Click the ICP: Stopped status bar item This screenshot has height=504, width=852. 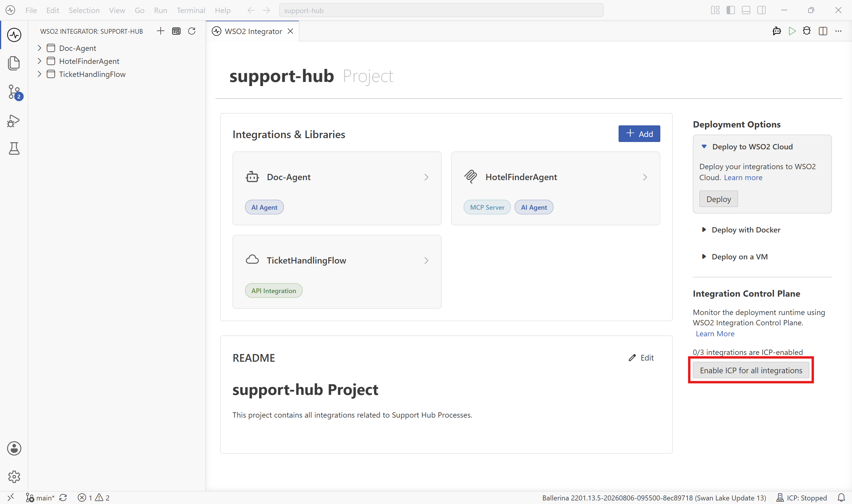[x=801, y=497]
